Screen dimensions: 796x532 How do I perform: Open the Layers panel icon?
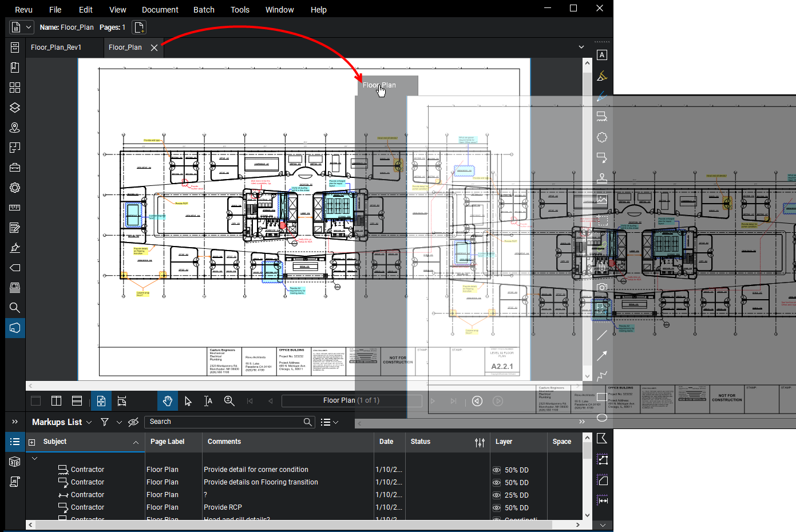pyautogui.click(x=15, y=108)
